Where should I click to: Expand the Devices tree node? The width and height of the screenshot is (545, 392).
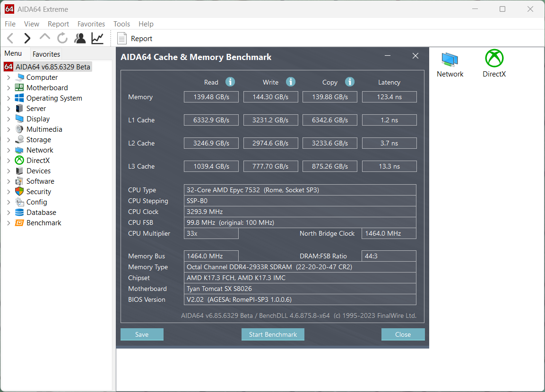(9, 171)
